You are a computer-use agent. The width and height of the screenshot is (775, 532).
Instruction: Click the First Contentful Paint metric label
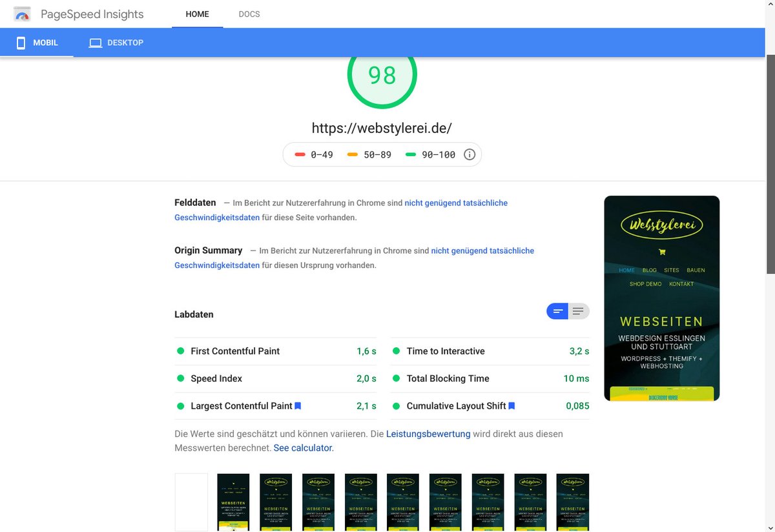(235, 351)
